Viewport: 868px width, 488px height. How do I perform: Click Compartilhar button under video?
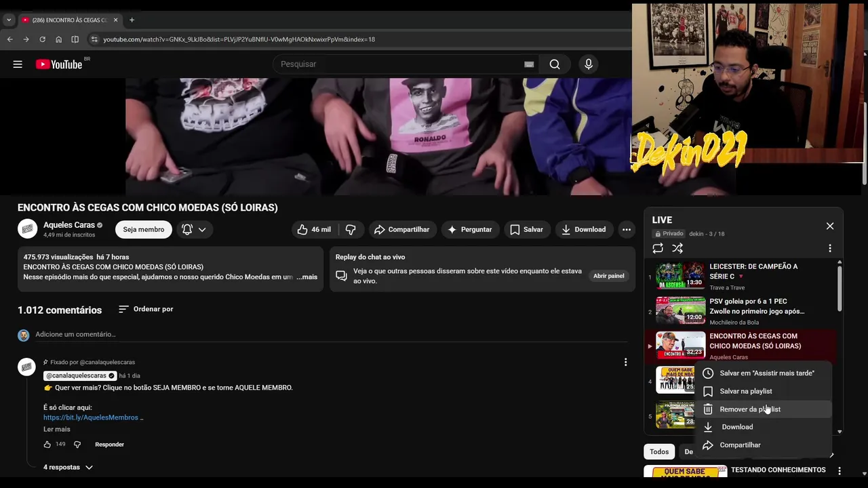tap(402, 230)
